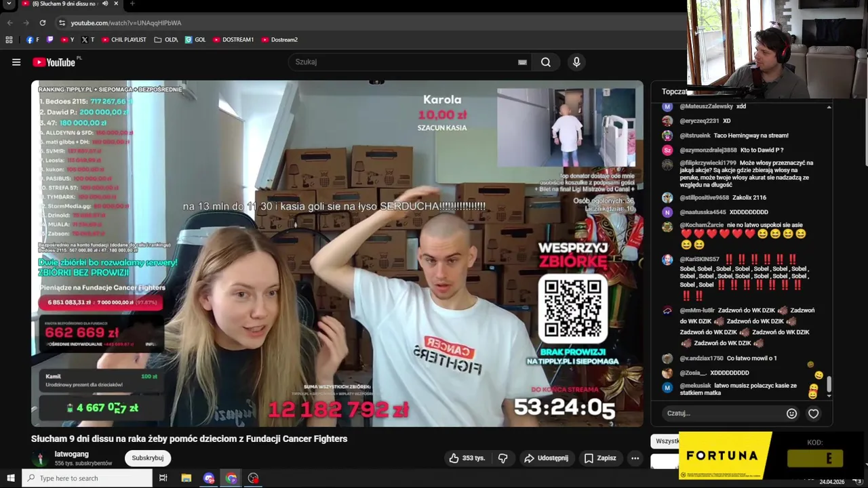Open the X 'T' bookmark
This screenshot has width=868, height=488.
(88, 40)
